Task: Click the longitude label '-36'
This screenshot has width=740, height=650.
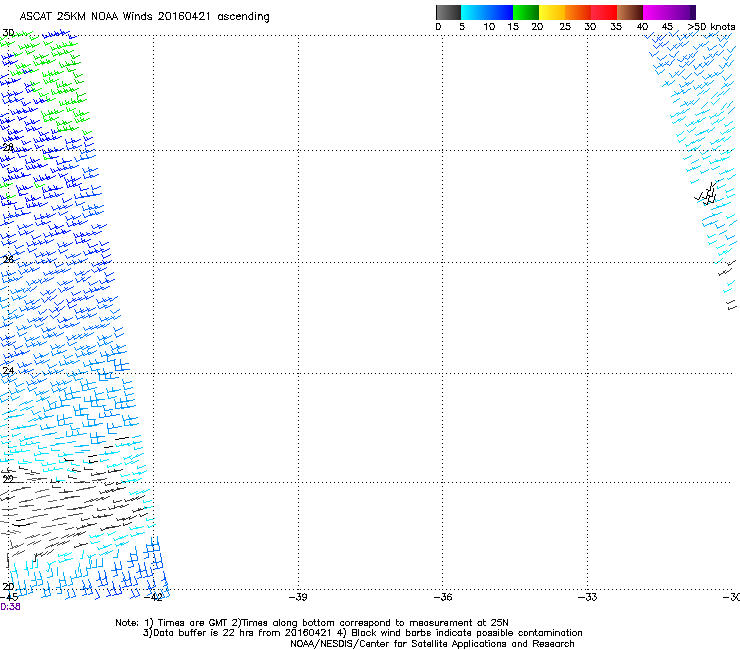Action: [443, 597]
